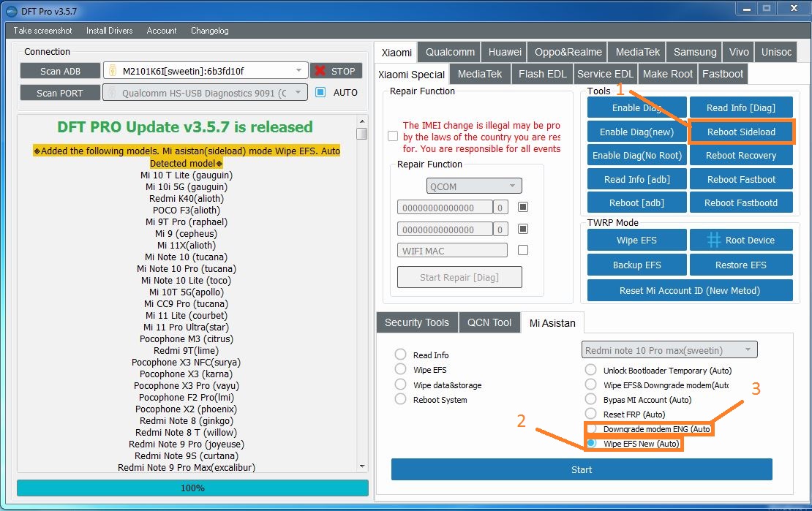Click Read Info [Diag] button
This screenshot has height=511, width=812.
click(741, 107)
